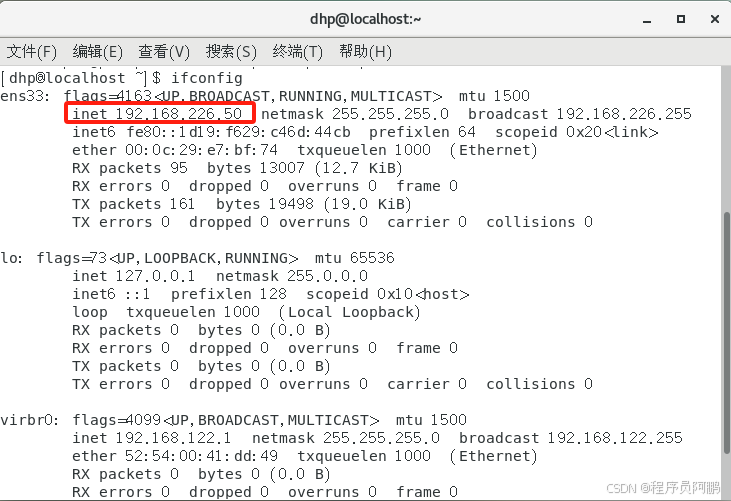Click TX bytes value 19498

point(291,204)
